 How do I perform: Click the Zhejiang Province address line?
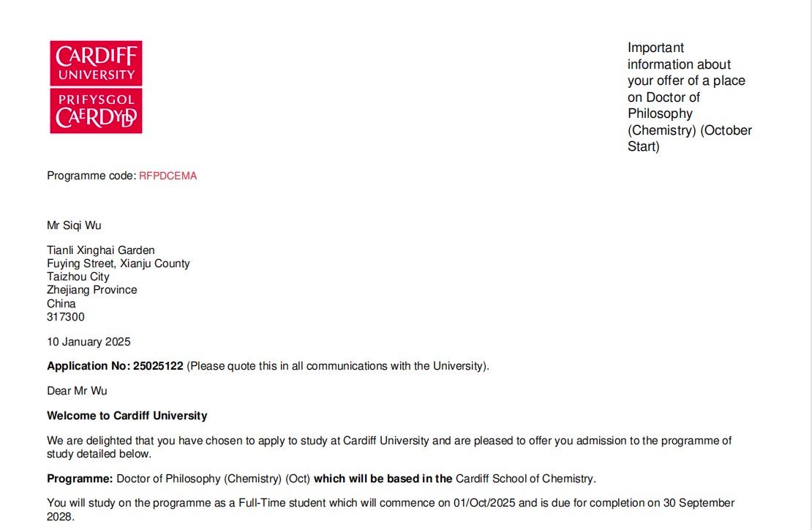click(x=91, y=290)
